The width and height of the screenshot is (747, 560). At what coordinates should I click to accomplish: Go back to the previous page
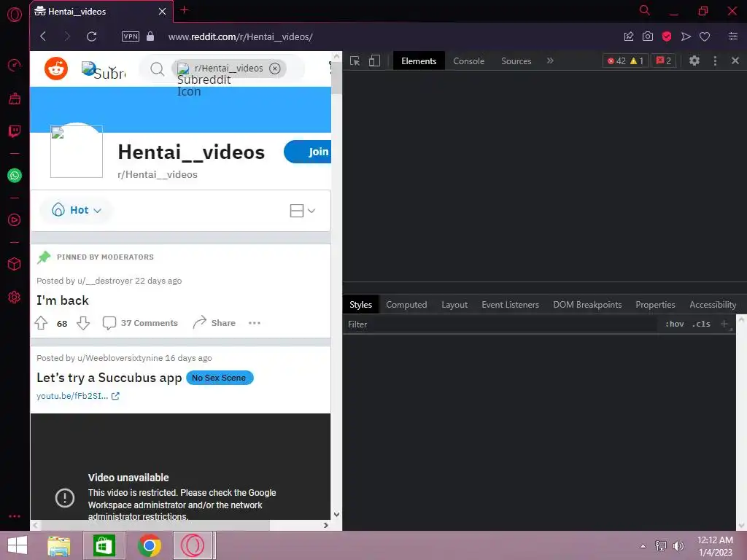[x=43, y=36]
